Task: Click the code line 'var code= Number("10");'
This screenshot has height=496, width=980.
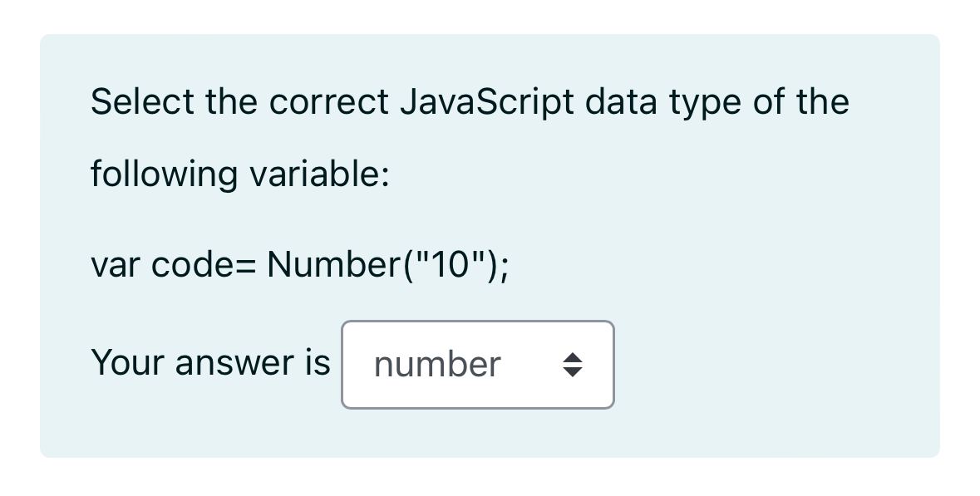Action: 299,264
